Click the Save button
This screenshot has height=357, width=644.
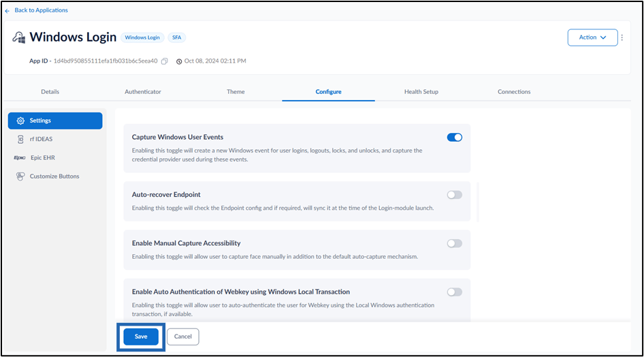click(141, 337)
